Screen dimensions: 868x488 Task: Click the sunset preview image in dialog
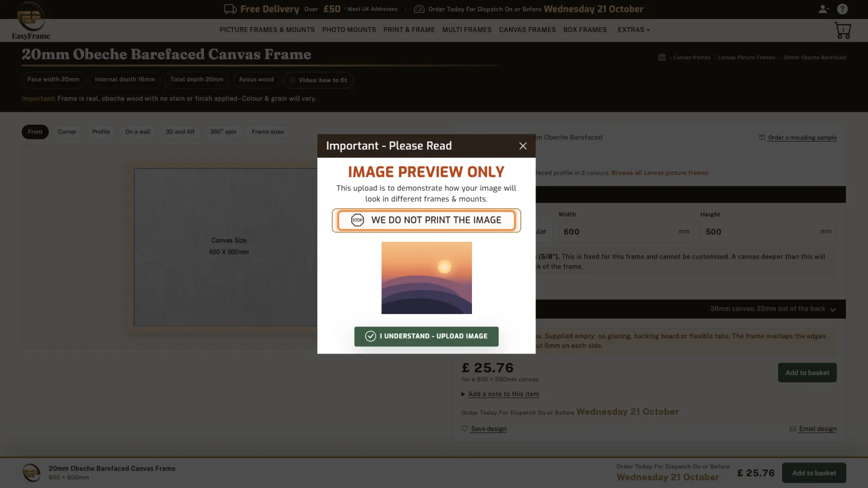[426, 278]
